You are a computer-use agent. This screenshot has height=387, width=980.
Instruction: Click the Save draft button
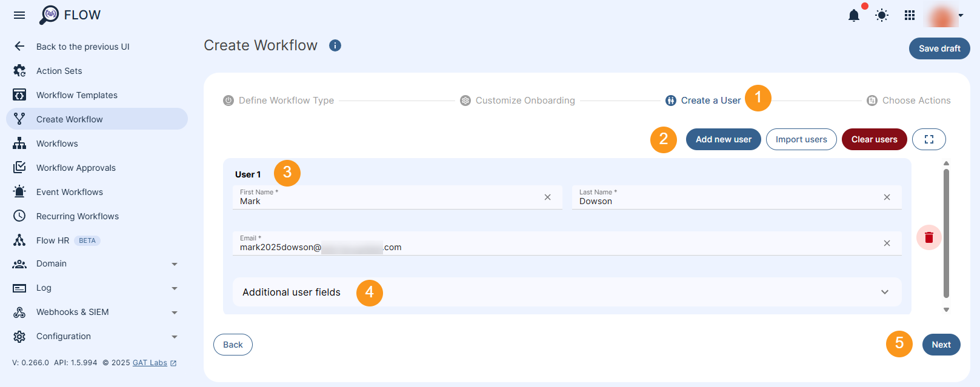[x=939, y=48]
